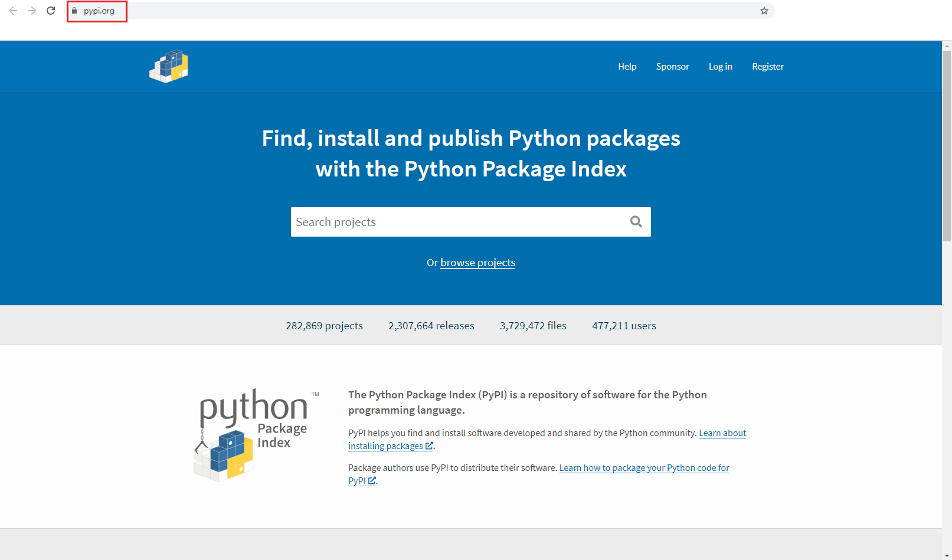Click the PyPI cube logo in header
This screenshot has height=560, width=952.
pyautogui.click(x=169, y=66)
